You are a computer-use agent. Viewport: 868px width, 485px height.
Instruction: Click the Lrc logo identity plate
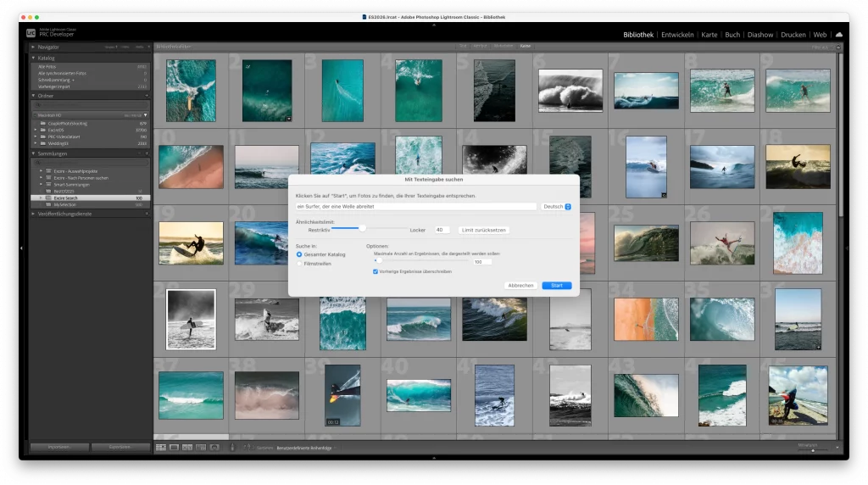tap(31, 33)
